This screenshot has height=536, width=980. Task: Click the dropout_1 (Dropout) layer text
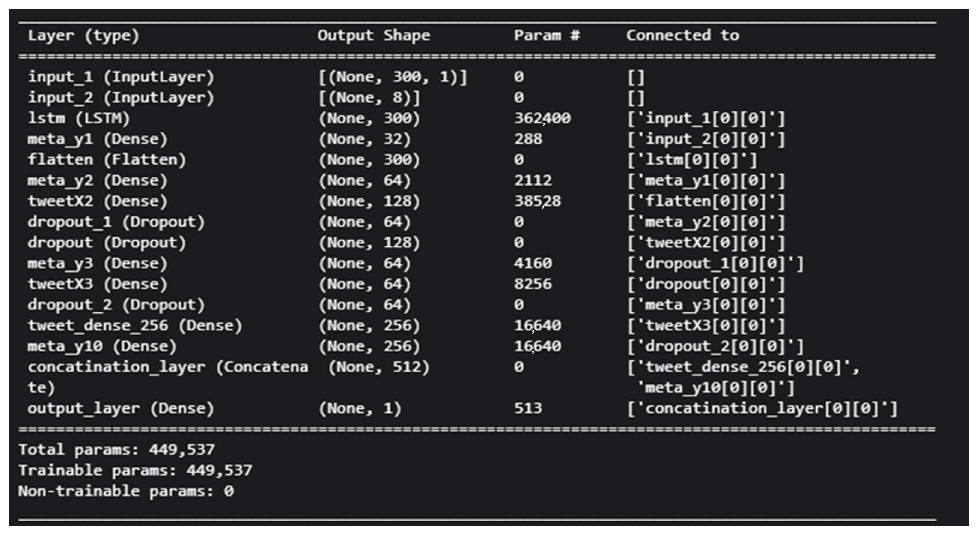[116, 222]
